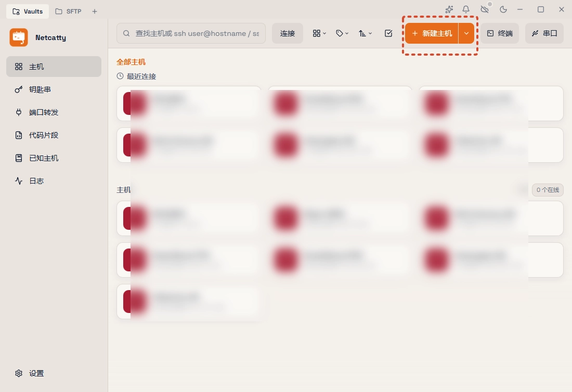Open a local 终端 session
572x392 pixels.
coord(500,33)
